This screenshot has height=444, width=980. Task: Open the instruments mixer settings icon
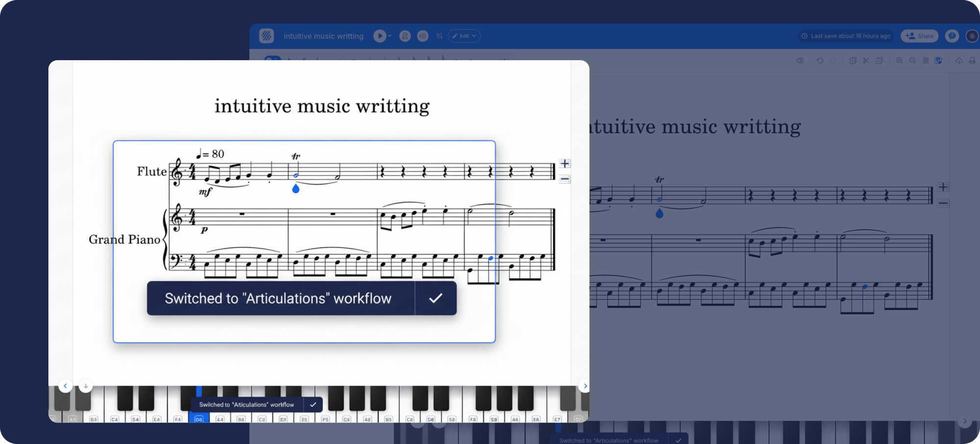440,36
